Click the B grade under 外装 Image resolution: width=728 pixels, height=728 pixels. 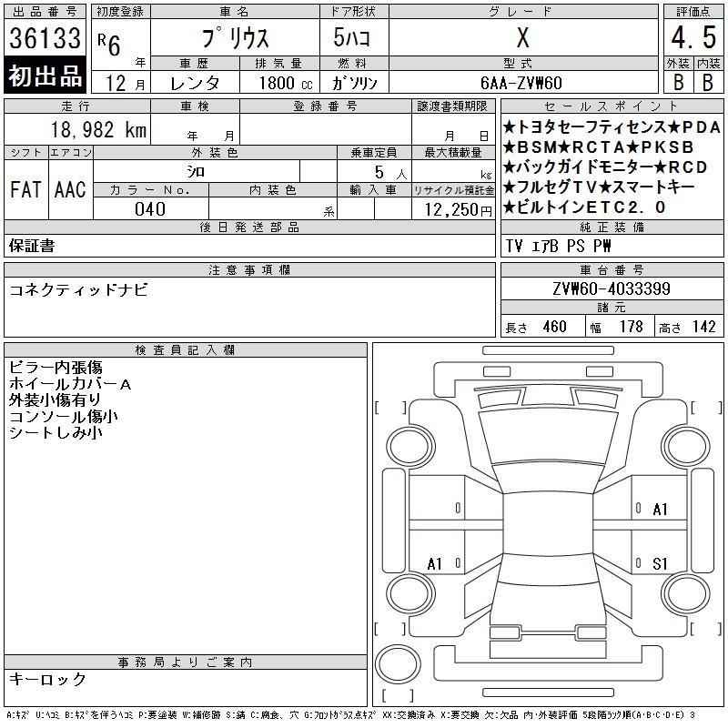[x=678, y=83]
